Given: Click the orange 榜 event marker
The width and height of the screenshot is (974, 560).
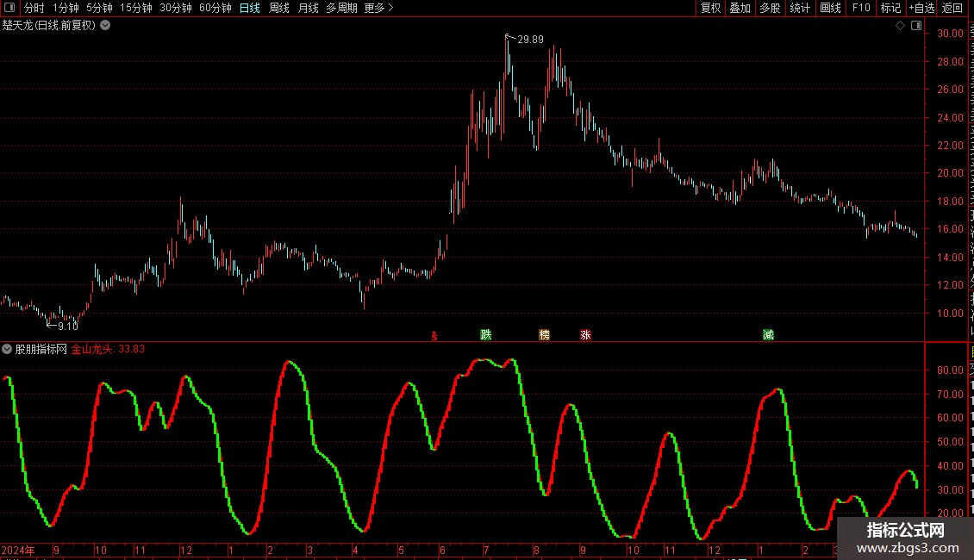Looking at the screenshot, I should (x=544, y=334).
